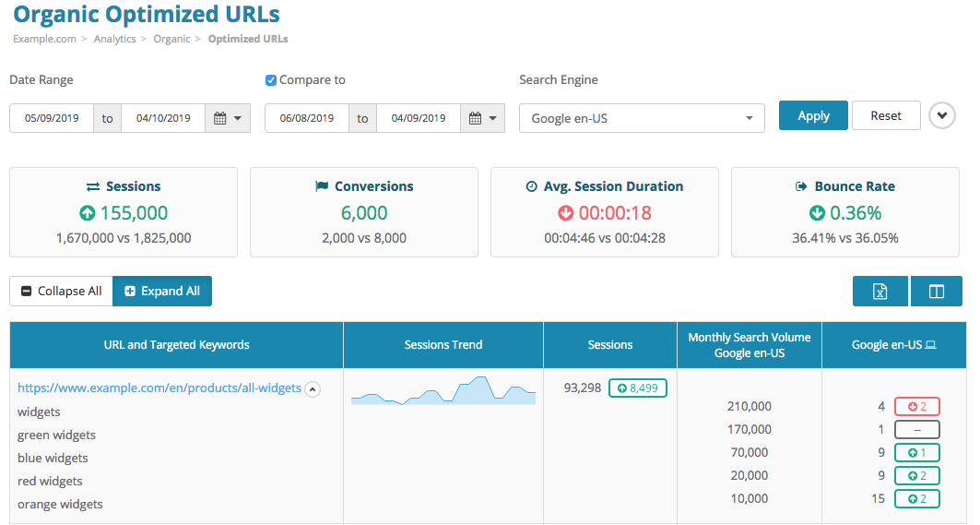
Task: Collapse the all-widgets URL keyword list
Action: point(313,389)
